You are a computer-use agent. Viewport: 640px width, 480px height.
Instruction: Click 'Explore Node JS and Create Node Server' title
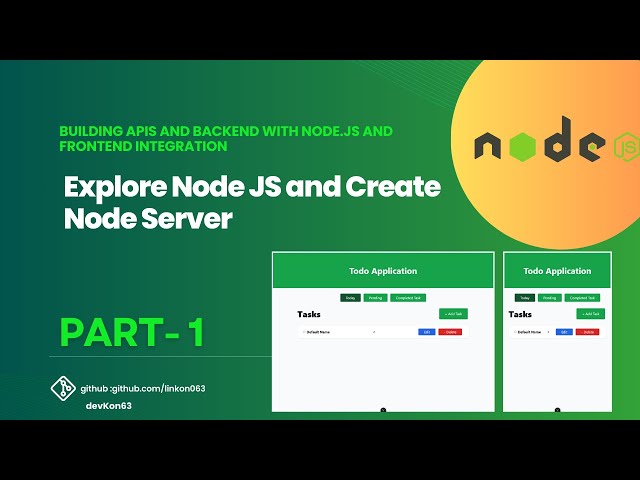click(x=252, y=203)
